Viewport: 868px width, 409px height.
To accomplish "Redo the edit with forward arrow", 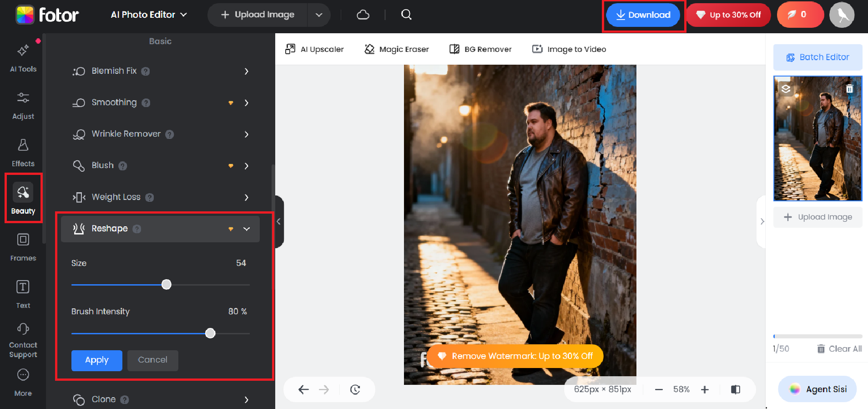I will [324, 389].
